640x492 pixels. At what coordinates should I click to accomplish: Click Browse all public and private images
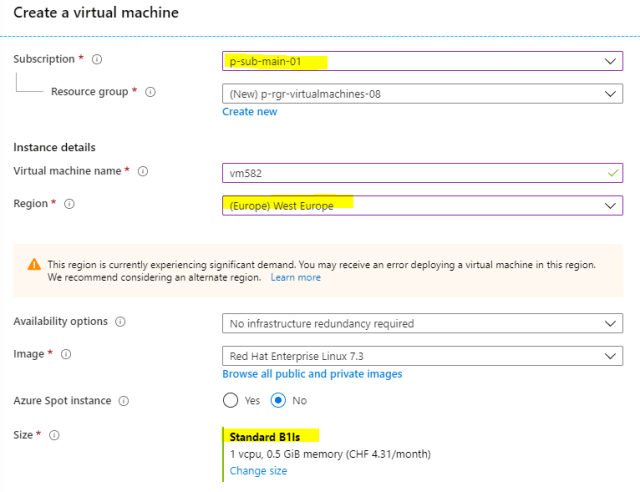(x=312, y=374)
